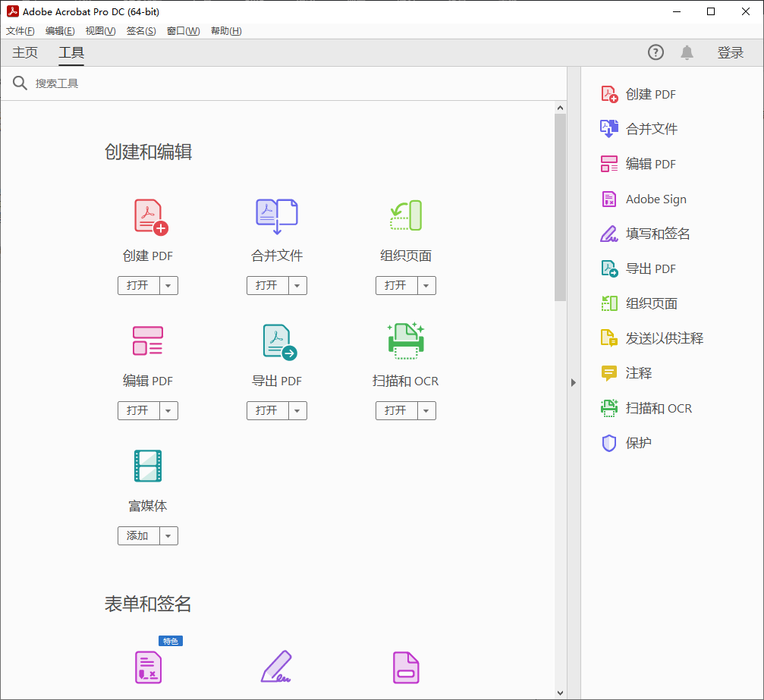This screenshot has width=764, height=700.
Task: Select the 组织页面 large green icon
Action: pyautogui.click(x=406, y=216)
